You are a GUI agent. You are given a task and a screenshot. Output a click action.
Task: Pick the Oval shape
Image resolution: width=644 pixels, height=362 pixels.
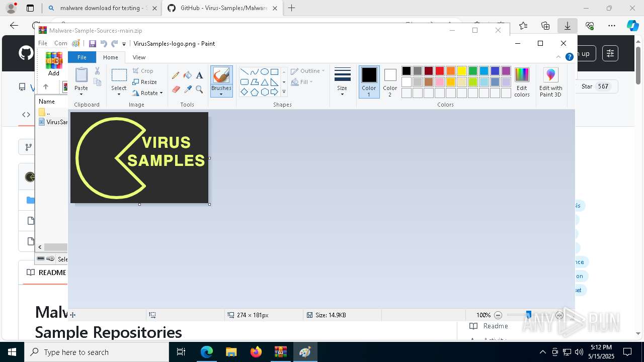click(x=264, y=72)
